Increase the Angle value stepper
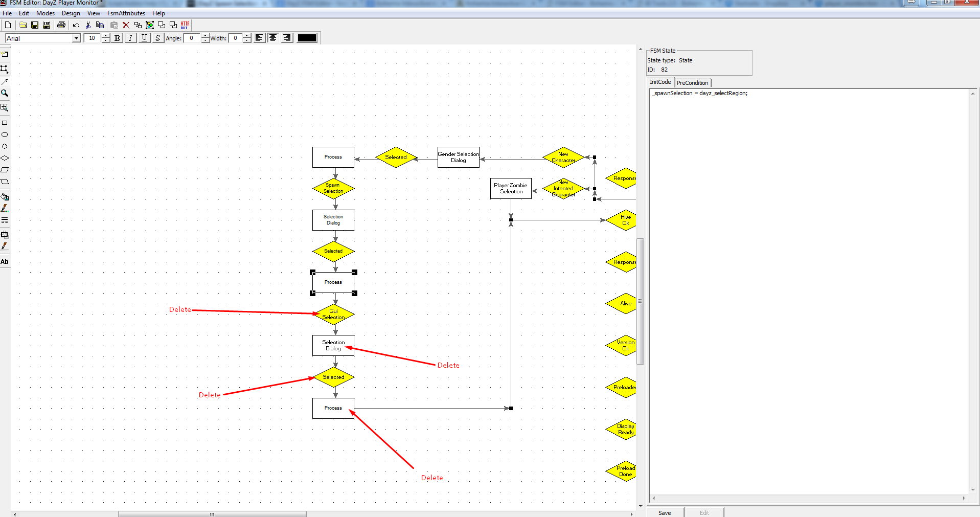This screenshot has width=980, height=517. tap(206, 36)
